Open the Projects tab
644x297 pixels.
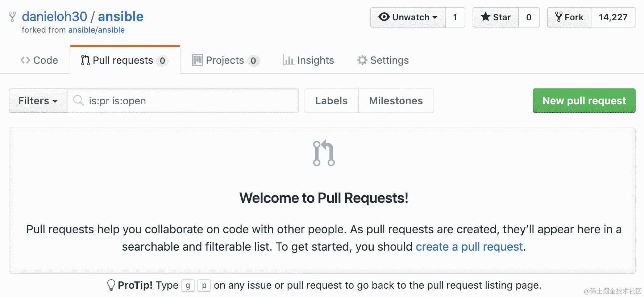coord(226,60)
